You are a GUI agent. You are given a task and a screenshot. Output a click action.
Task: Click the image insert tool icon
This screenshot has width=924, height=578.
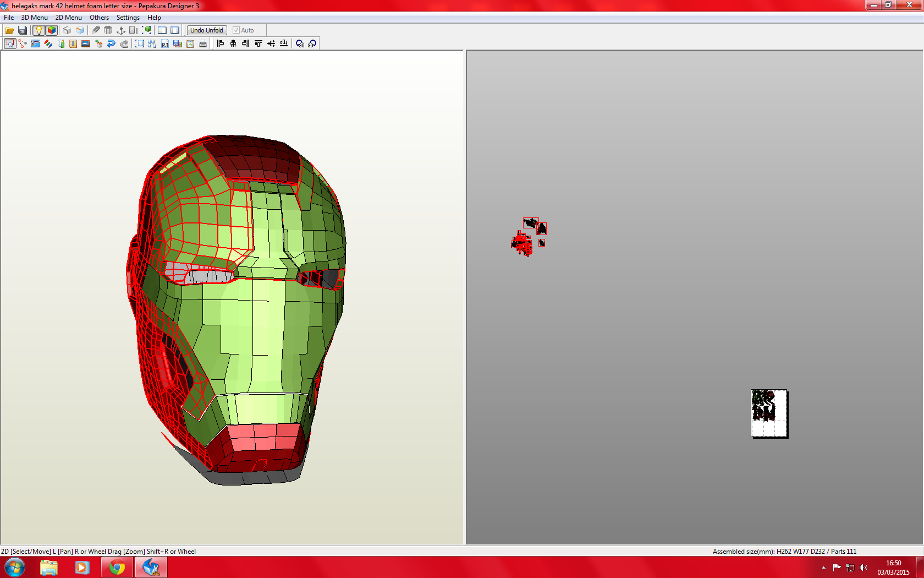coord(86,43)
